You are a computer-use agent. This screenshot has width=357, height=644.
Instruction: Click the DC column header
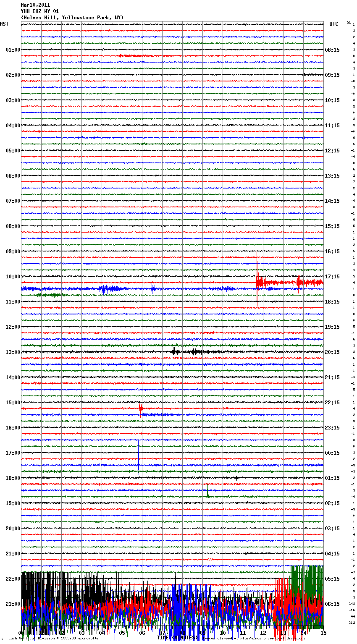tap(349, 23)
